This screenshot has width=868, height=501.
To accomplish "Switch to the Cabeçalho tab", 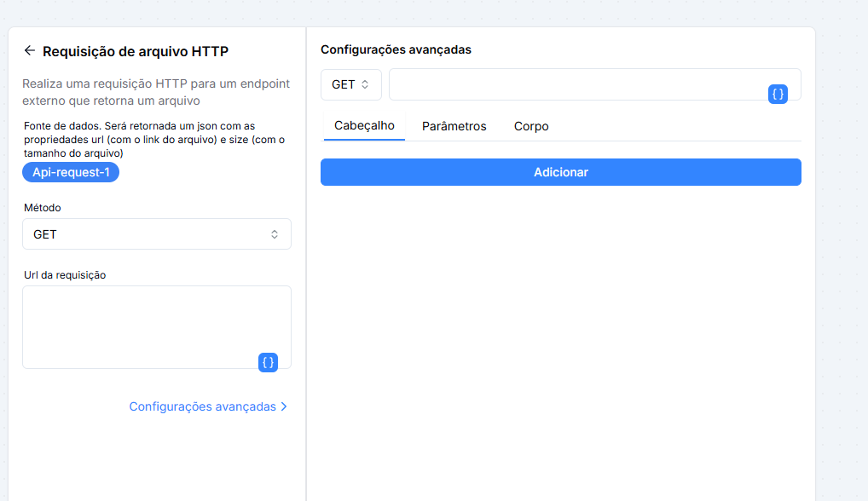I will coord(364,125).
